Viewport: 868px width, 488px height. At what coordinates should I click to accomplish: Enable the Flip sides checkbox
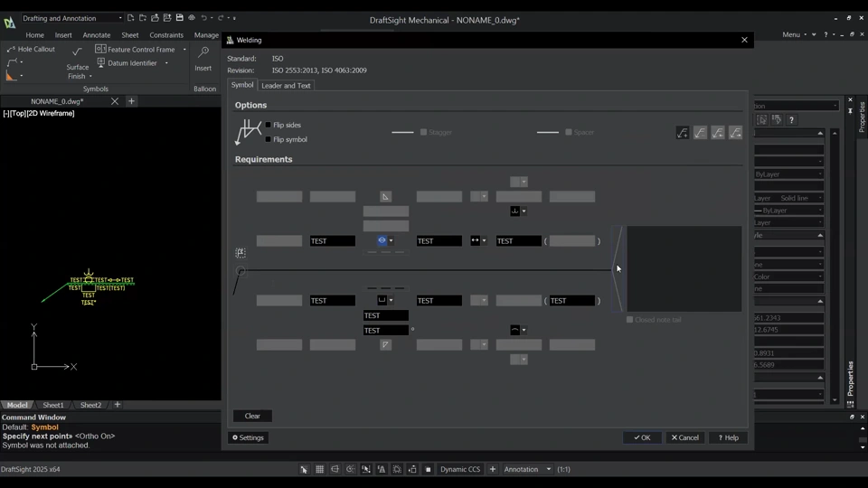pos(269,126)
